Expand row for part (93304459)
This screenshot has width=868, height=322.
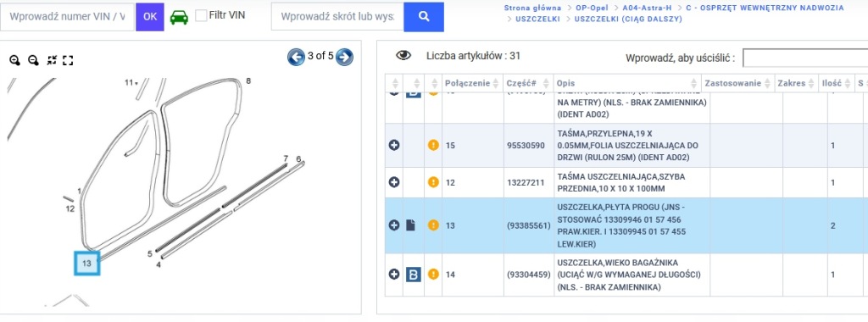pos(394,274)
